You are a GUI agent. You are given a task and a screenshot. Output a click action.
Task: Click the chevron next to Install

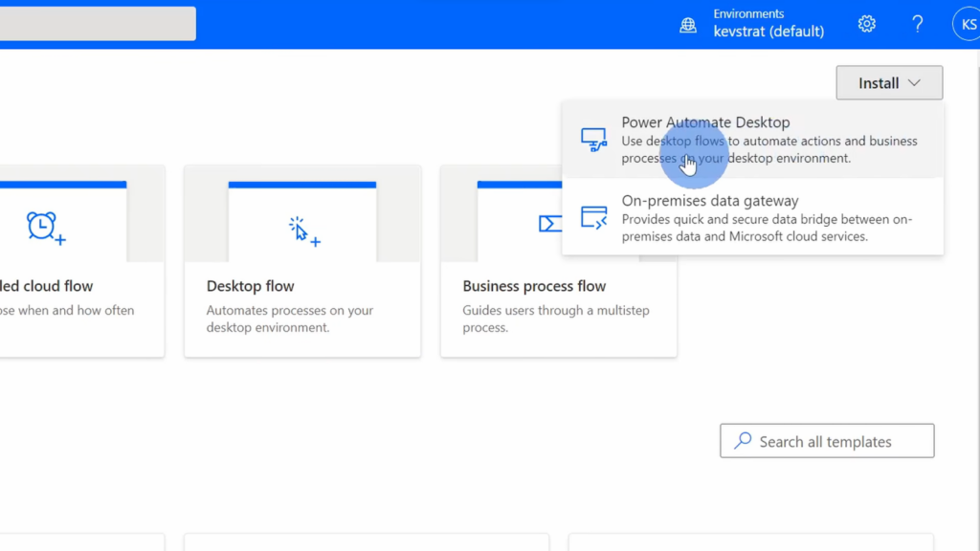pyautogui.click(x=914, y=83)
